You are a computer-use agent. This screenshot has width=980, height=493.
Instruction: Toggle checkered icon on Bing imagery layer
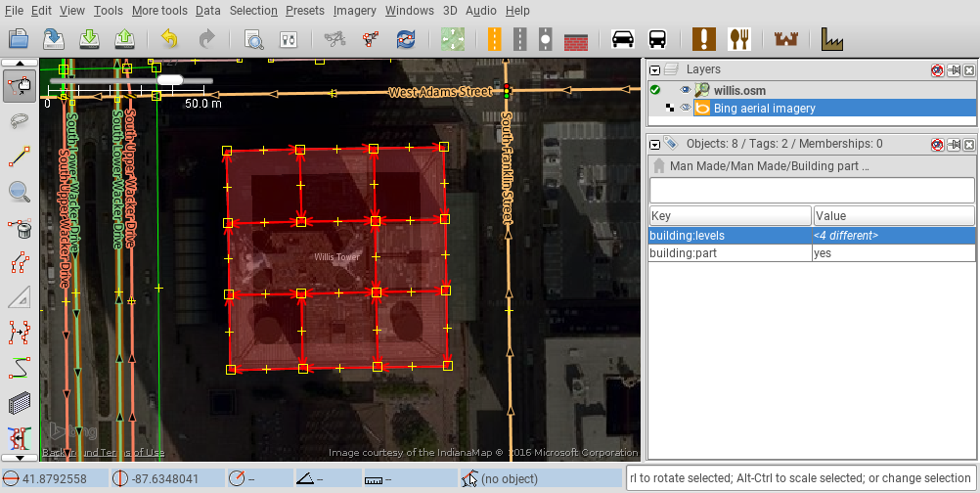coord(670,109)
